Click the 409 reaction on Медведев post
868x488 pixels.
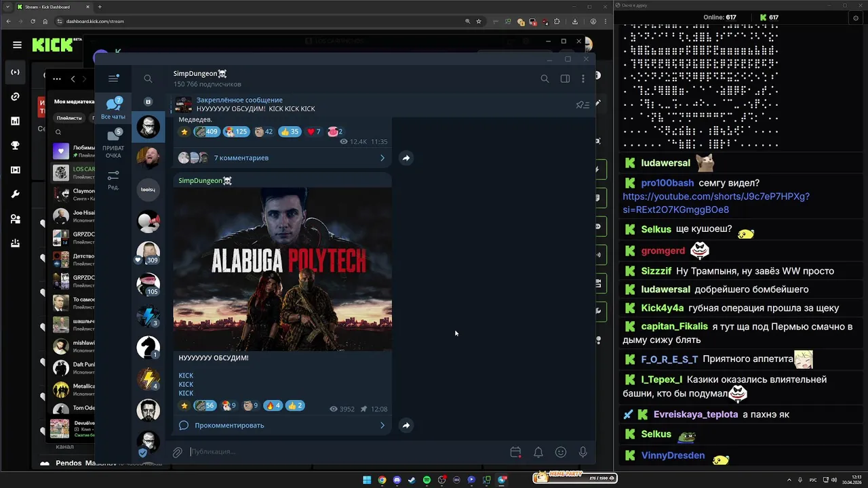[206, 131]
